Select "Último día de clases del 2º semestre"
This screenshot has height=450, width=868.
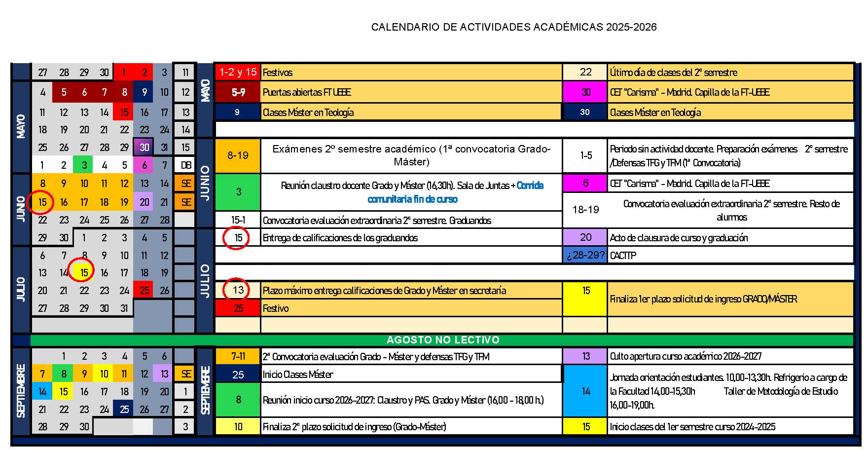click(x=674, y=73)
